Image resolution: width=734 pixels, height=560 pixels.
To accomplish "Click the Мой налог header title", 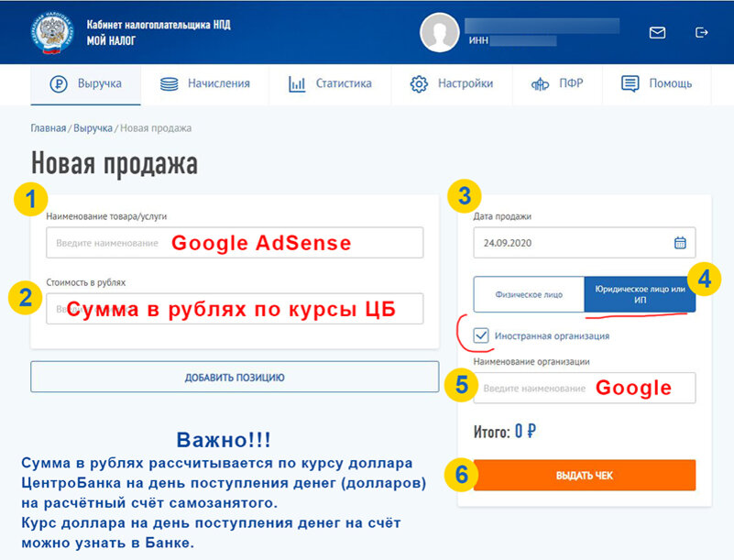I will (x=111, y=40).
